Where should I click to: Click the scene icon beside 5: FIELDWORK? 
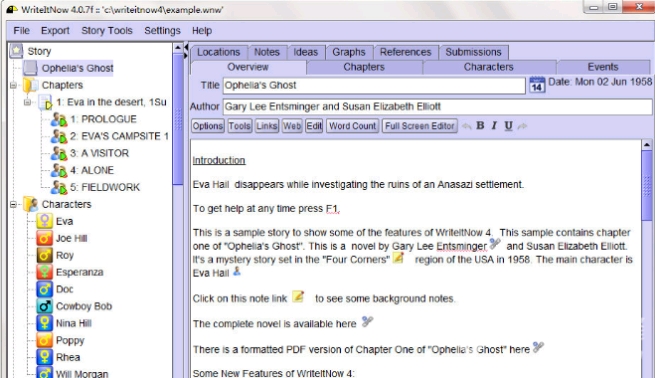coord(58,188)
